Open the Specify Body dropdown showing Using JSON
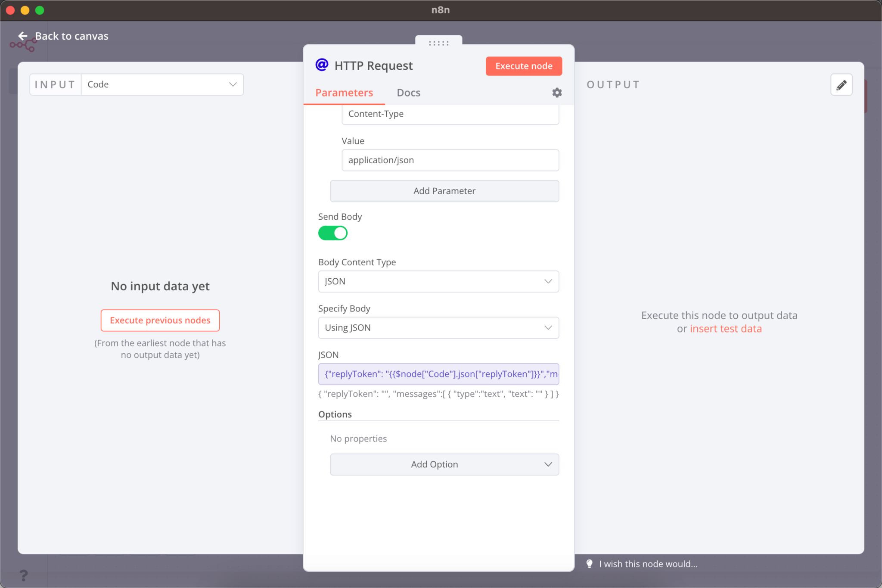This screenshot has width=882, height=588. (x=438, y=327)
